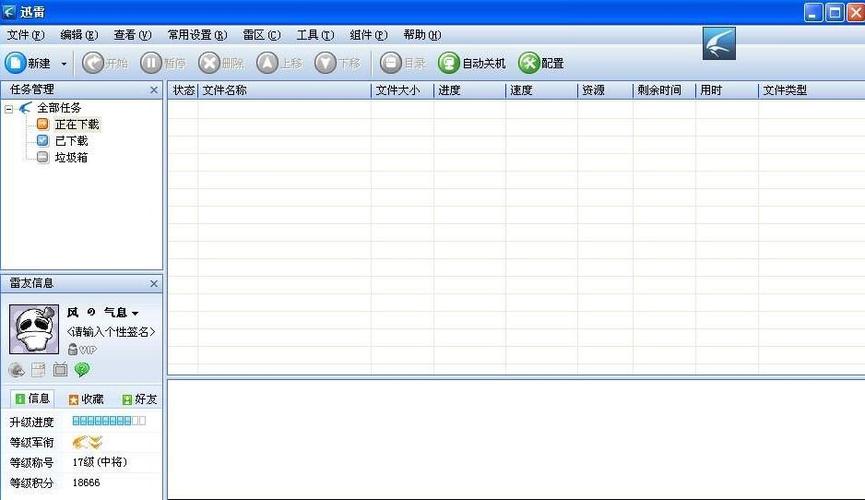Sort by the 速度 column header
Screen dimensions: 865x500
(x=541, y=91)
